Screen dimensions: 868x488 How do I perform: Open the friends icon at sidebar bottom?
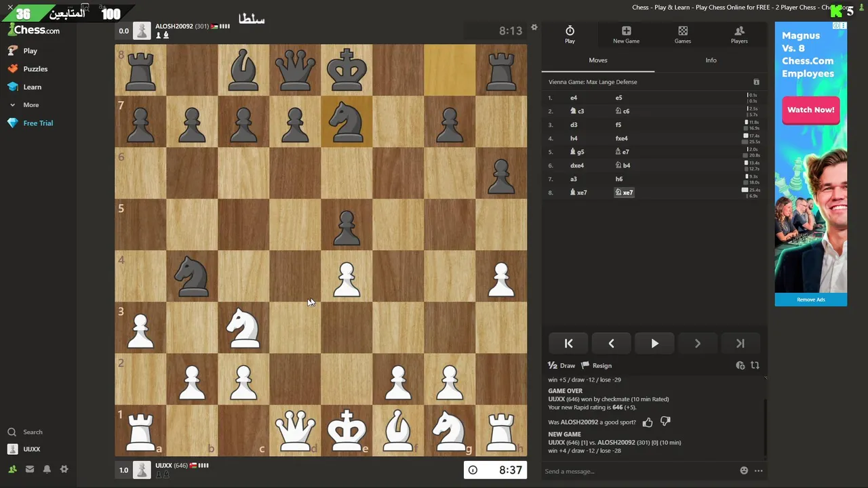click(12, 469)
